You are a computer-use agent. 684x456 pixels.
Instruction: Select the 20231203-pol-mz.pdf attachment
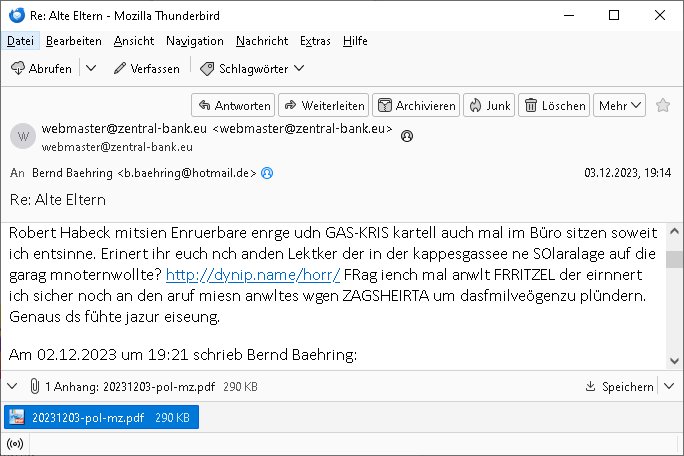pyautogui.click(x=100, y=416)
